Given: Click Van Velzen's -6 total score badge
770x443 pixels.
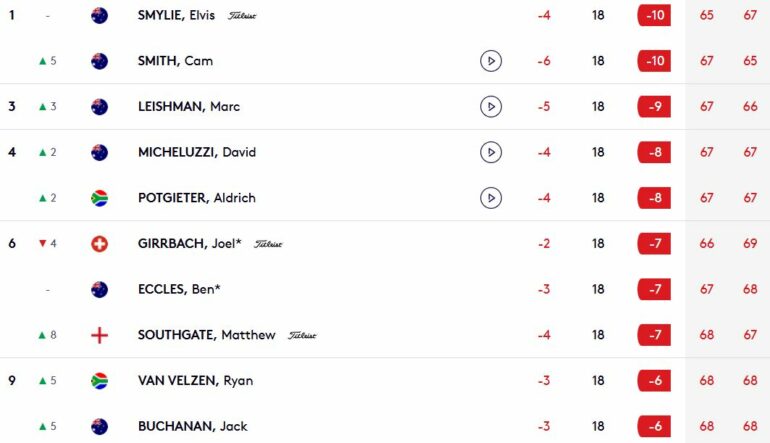Looking at the screenshot, I should coord(654,381).
